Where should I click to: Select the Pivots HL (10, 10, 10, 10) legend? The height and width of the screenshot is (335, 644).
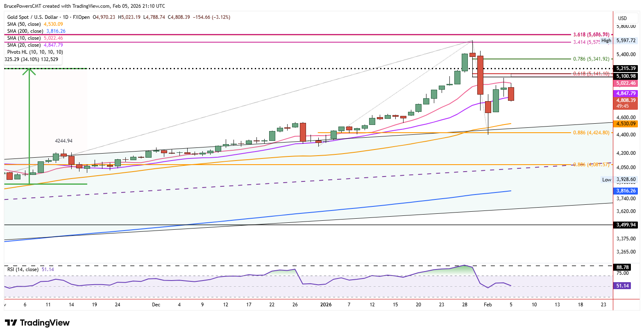(x=35, y=52)
